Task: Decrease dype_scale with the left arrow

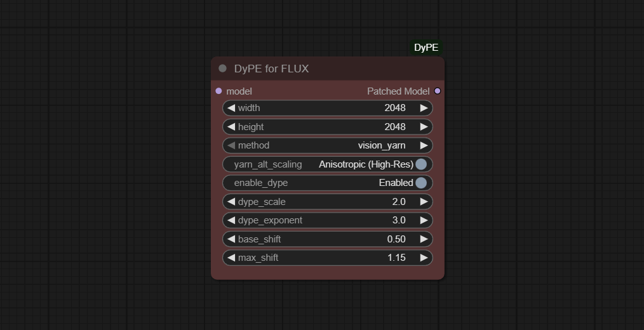Action: tap(231, 202)
